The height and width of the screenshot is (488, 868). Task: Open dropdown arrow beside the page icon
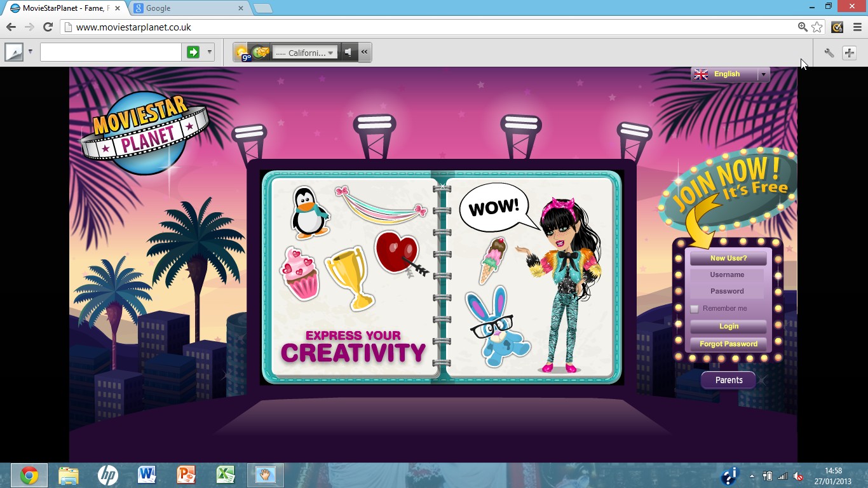(30, 52)
